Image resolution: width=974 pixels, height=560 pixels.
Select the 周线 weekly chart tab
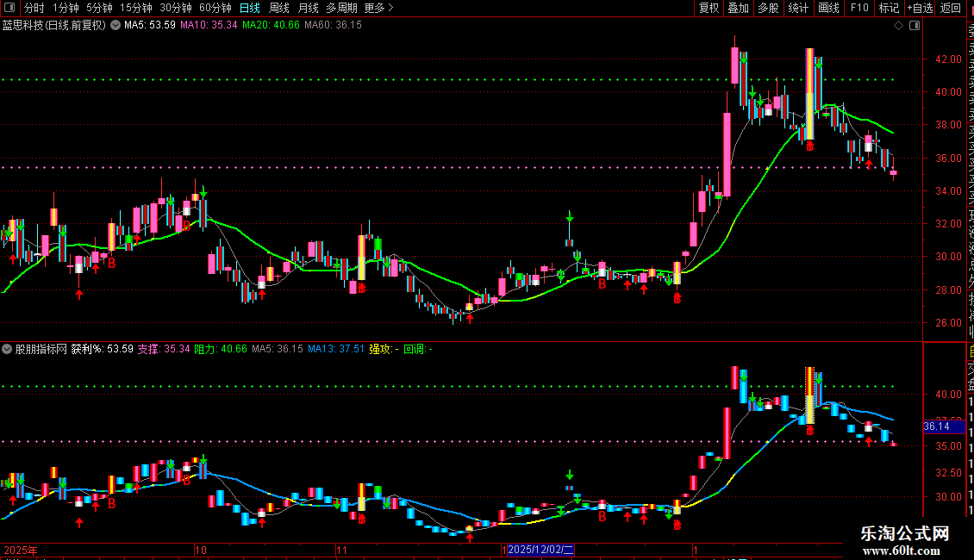[279, 8]
